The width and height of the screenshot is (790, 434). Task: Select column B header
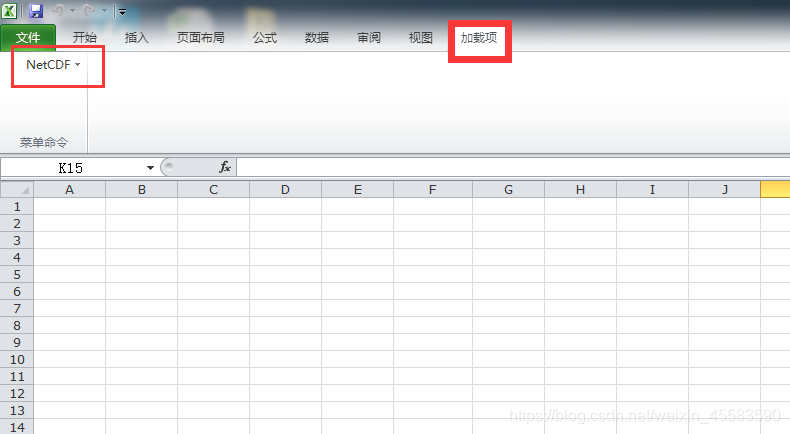coord(142,190)
